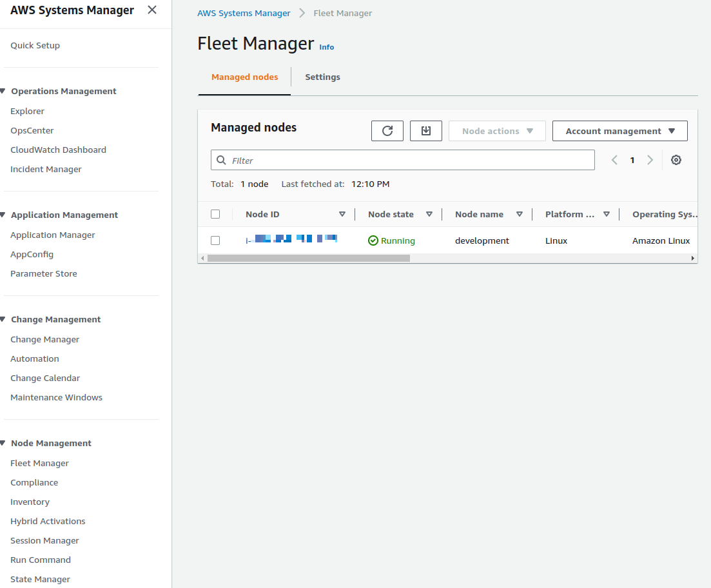The image size is (711, 588).
Task: Click the Info link beside Fleet Manager
Action: [x=326, y=47]
